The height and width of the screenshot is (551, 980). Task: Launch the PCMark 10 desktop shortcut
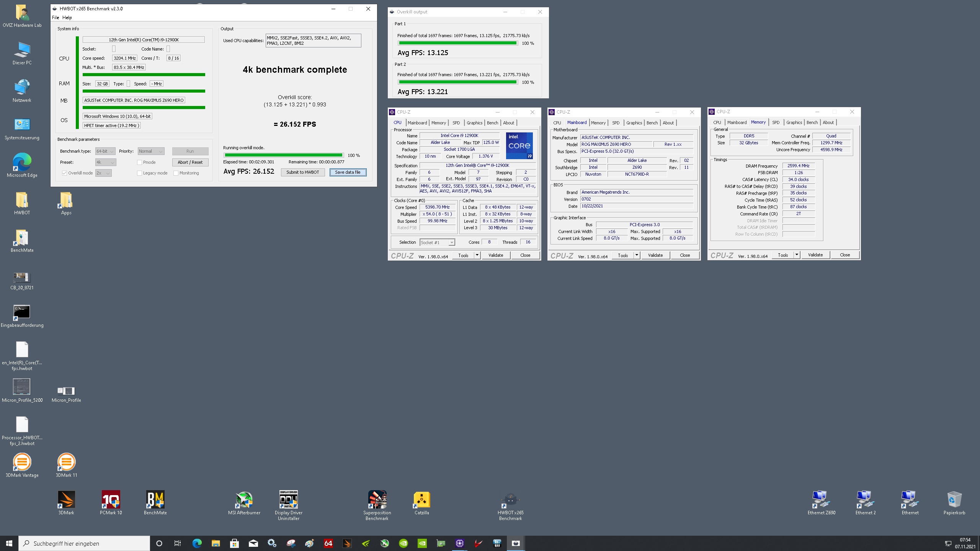111,503
